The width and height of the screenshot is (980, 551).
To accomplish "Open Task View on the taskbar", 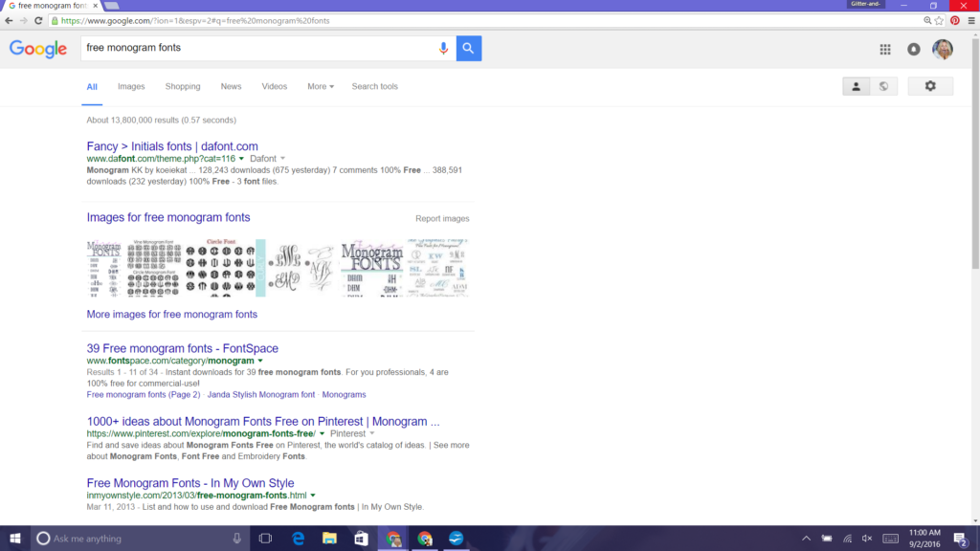I will (265, 539).
